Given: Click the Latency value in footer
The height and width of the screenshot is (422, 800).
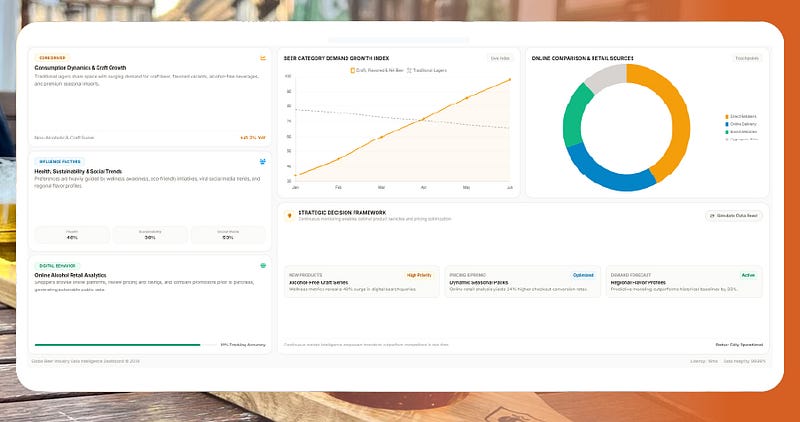Looking at the screenshot, I should click(704, 361).
